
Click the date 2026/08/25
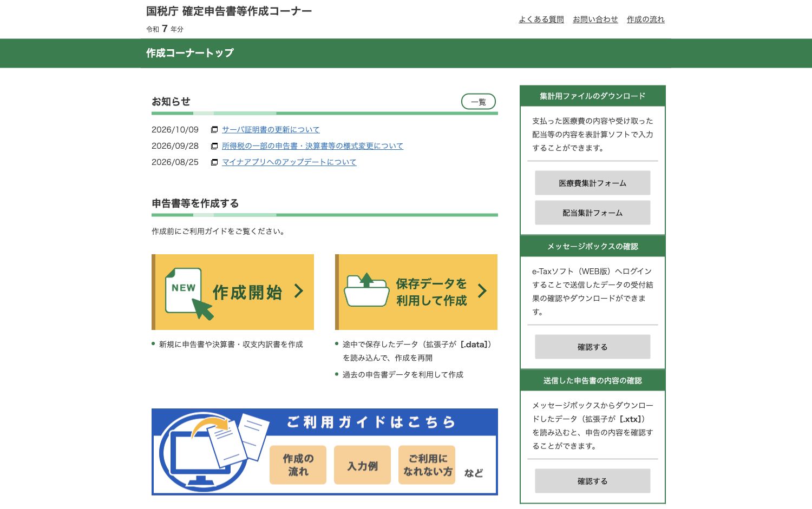pyautogui.click(x=175, y=162)
